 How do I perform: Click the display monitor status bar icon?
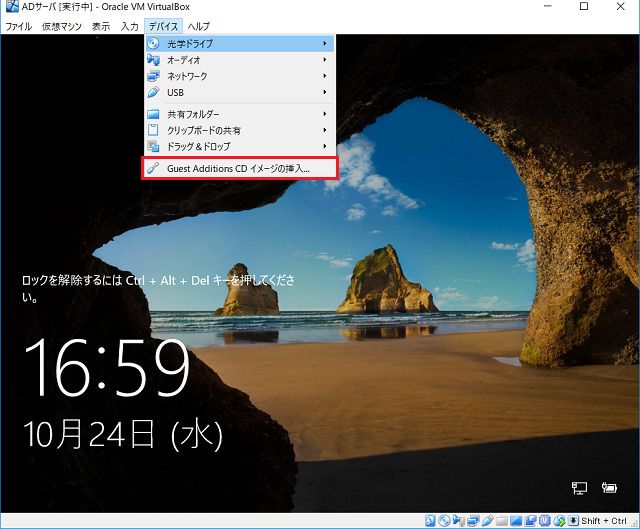point(516,520)
